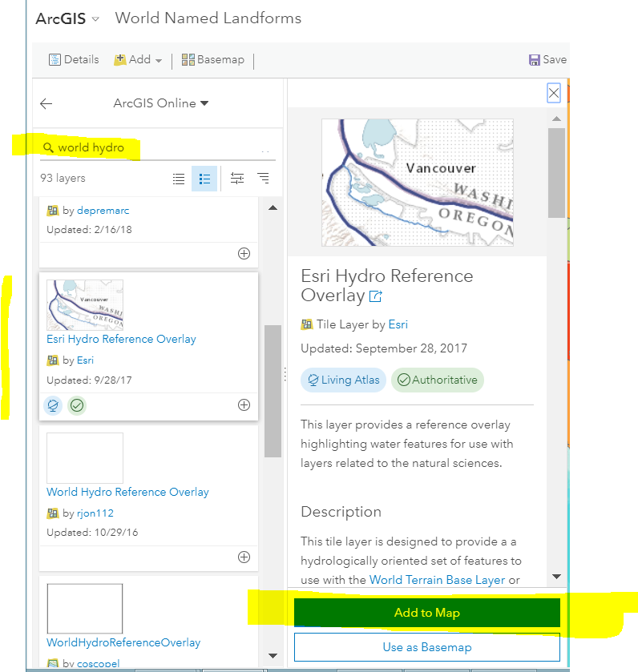The height and width of the screenshot is (672, 638).
Task: Click the Living Atlas tag in details
Action: [343, 380]
